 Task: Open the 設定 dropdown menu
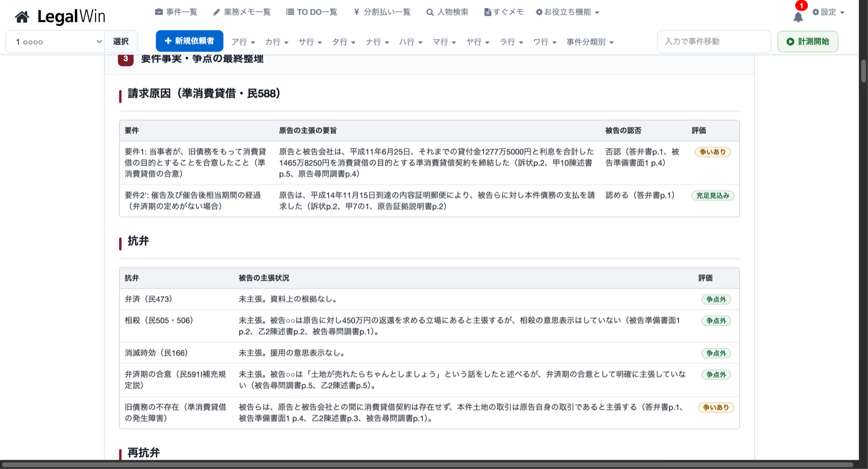(x=828, y=12)
